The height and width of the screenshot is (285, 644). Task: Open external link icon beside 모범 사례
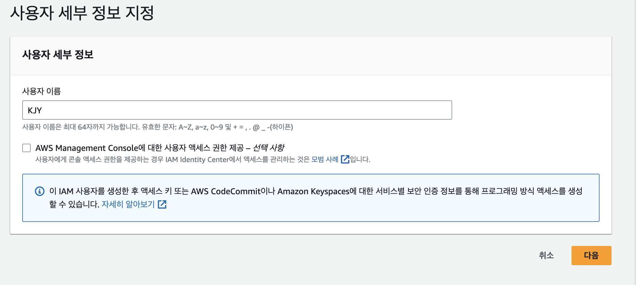(345, 159)
